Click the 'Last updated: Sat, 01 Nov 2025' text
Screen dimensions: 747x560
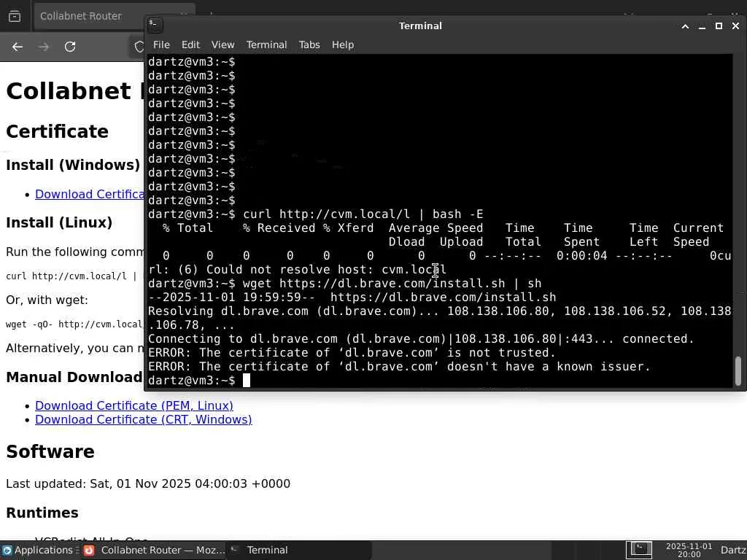[x=148, y=484]
